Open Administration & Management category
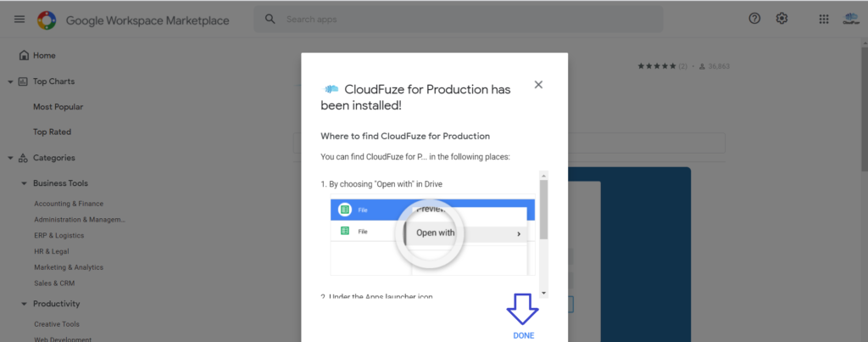The height and width of the screenshot is (342, 868). point(80,220)
